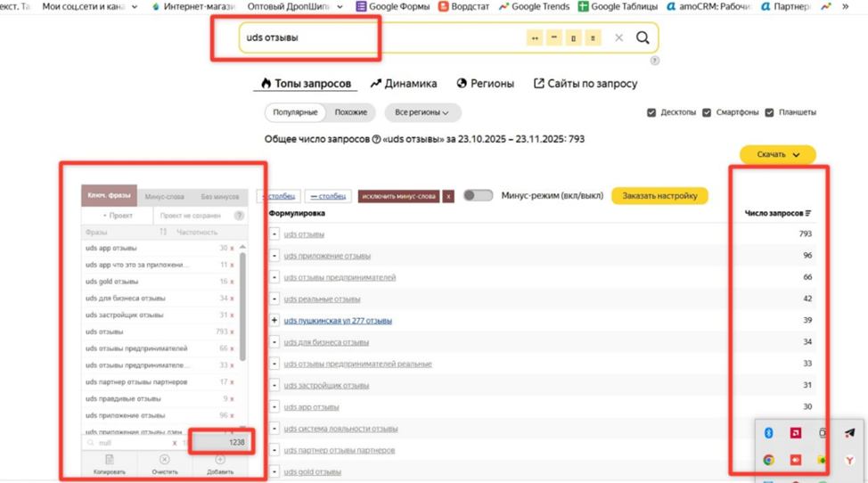The width and height of the screenshot is (868, 483).
Task: Remove 'uds gold отзывы' phrase with red x
Action: click(x=232, y=282)
